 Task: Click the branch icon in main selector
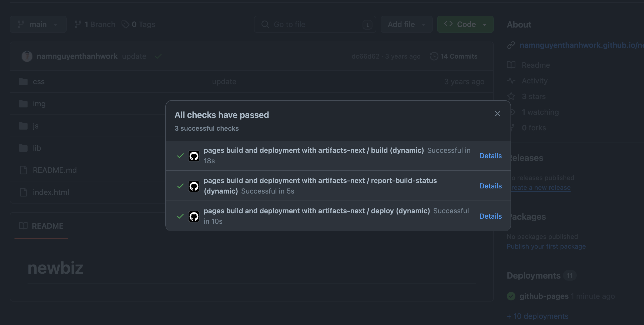click(x=21, y=24)
